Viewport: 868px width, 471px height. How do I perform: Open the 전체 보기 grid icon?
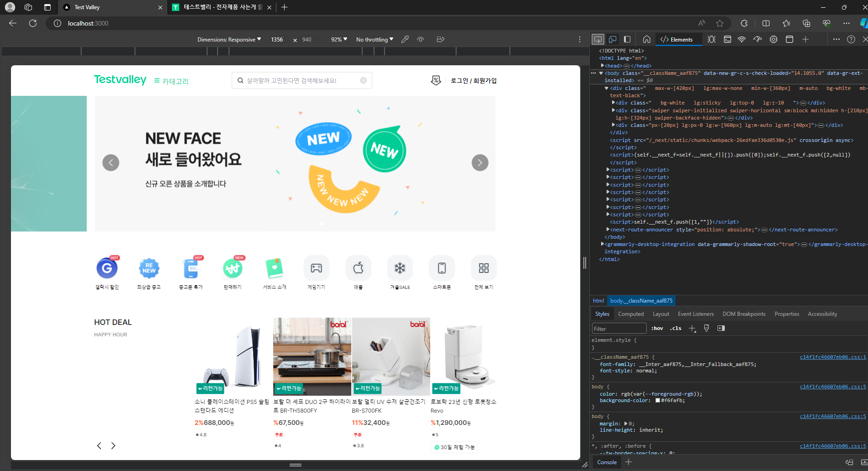(484, 268)
